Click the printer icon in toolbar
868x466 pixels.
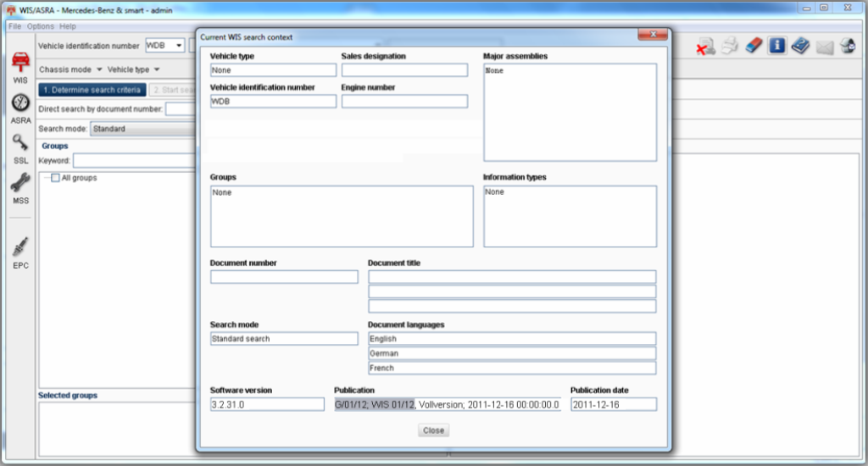click(730, 46)
